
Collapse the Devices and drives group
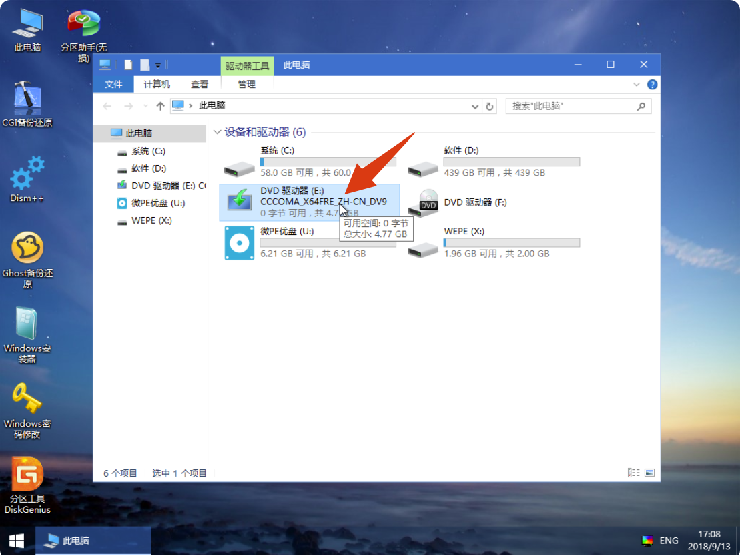click(x=217, y=132)
